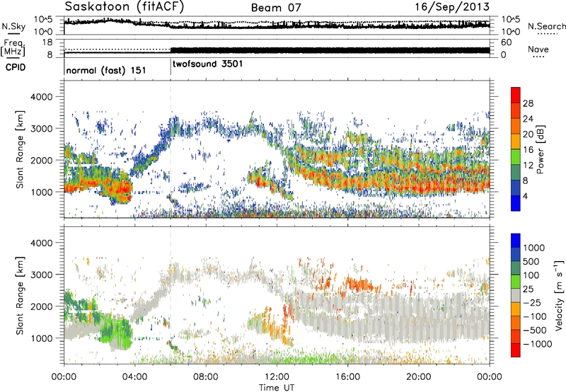Click the 'N.Search' legend label
This screenshot has height=392, width=566.
coord(546,26)
